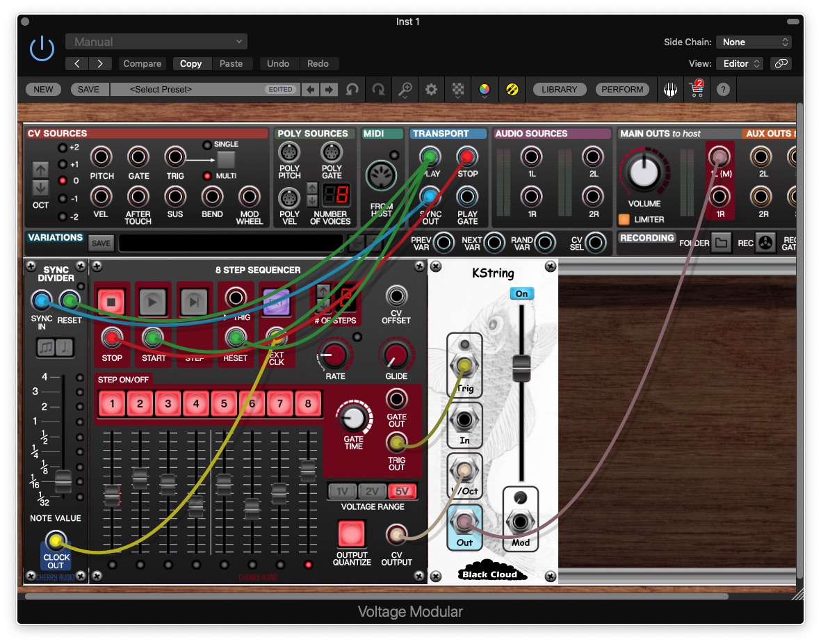
Task: Toggle the sequencer EXT clock button
Action: 277,302
